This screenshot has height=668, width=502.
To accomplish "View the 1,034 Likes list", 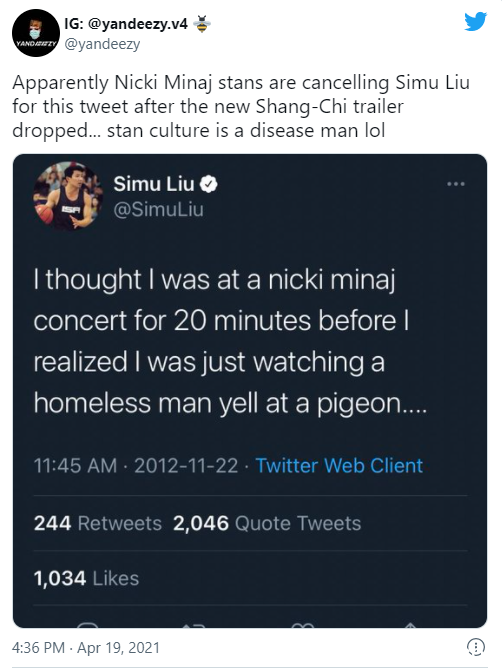I will coord(86,578).
